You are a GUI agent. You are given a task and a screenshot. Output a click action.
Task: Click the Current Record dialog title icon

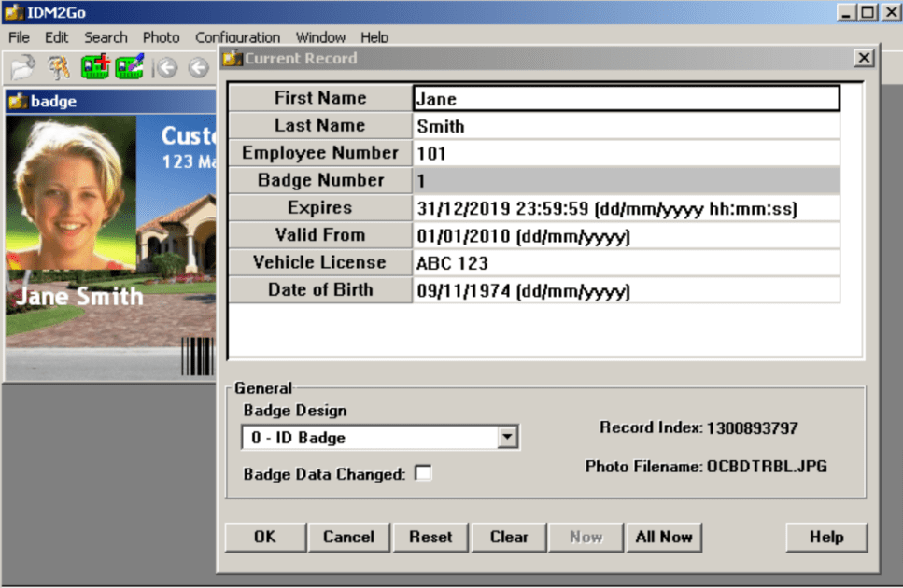(233, 58)
